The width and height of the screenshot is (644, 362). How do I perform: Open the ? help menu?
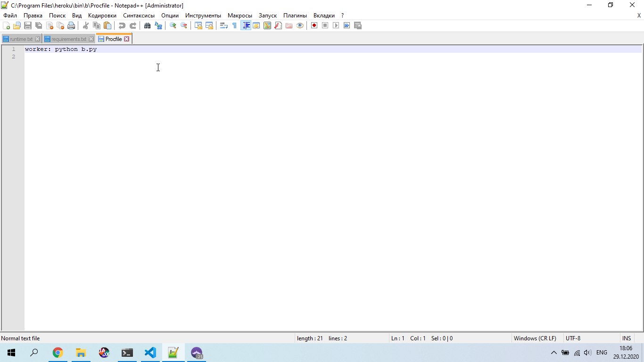(343, 16)
